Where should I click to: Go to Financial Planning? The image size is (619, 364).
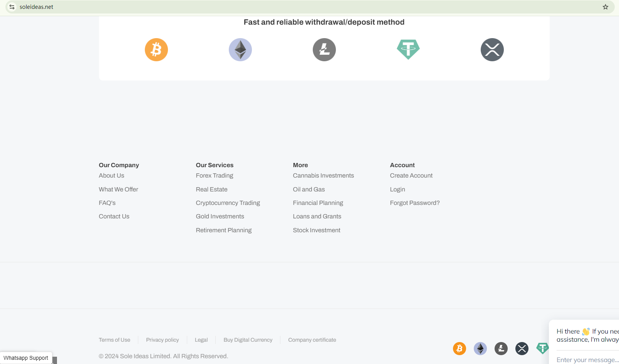click(x=318, y=203)
